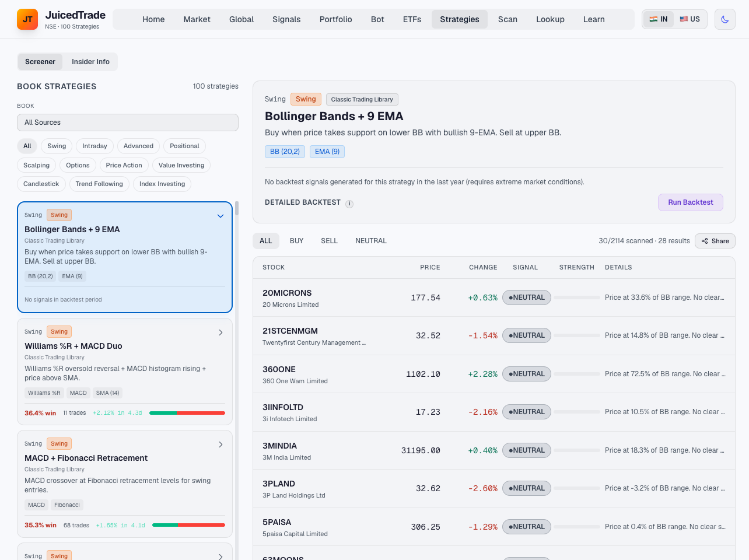Viewport: 749px width, 560px height.
Task: Open the 360ONE stock row
Action: tap(494, 374)
